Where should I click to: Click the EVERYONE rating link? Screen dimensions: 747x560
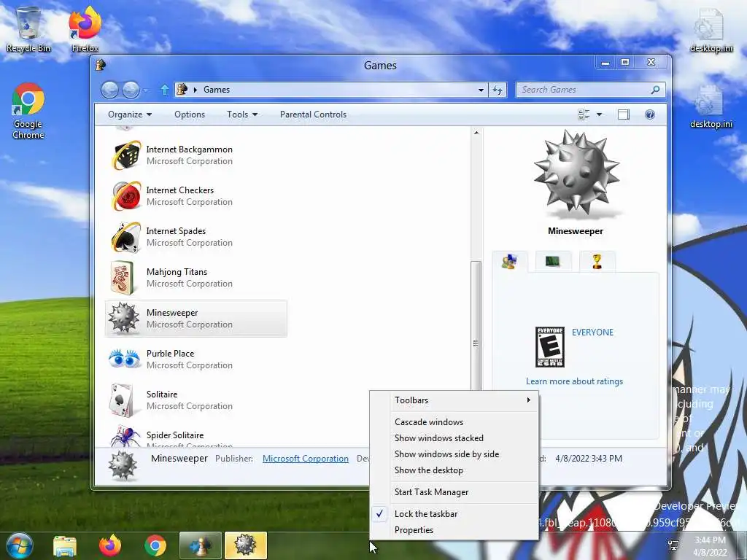click(592, 332)
